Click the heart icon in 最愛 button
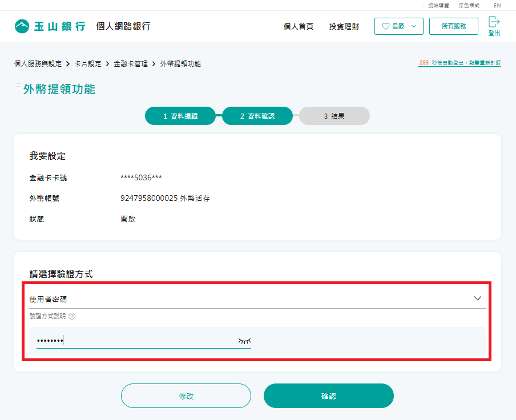This screenshot has height=420, width=516. (386, 26)
